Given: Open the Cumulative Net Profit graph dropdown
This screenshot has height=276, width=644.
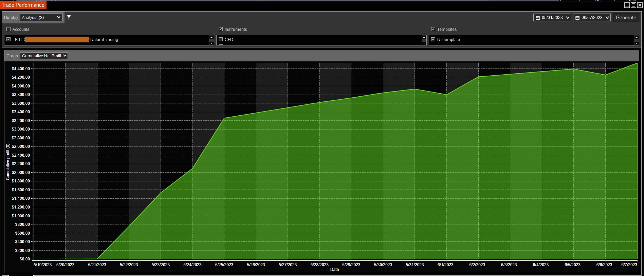Looking at the screenshot, I should 44,56.
